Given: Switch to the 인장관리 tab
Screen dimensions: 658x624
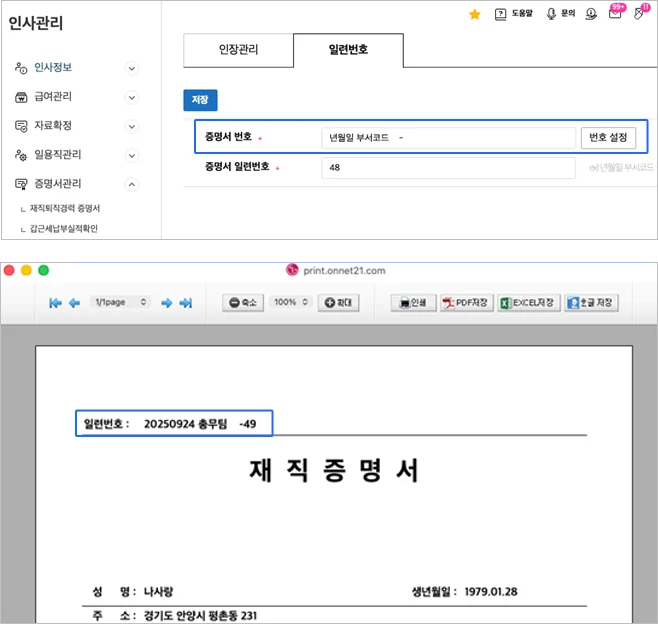Looking at the screenshot, I should click(238, 49).
